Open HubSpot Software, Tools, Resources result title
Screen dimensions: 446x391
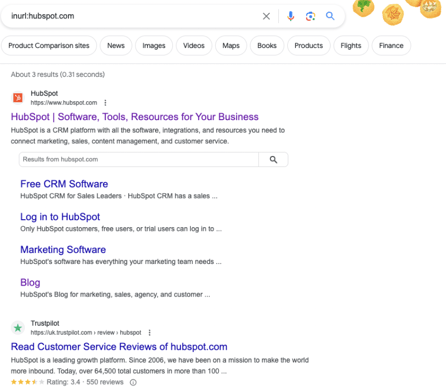(x=135, y=117)
